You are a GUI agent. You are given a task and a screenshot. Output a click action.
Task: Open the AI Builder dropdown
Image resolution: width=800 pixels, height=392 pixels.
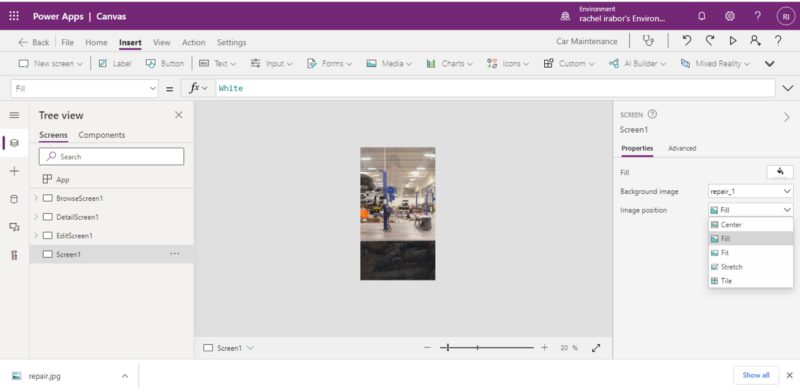point(638,64)
